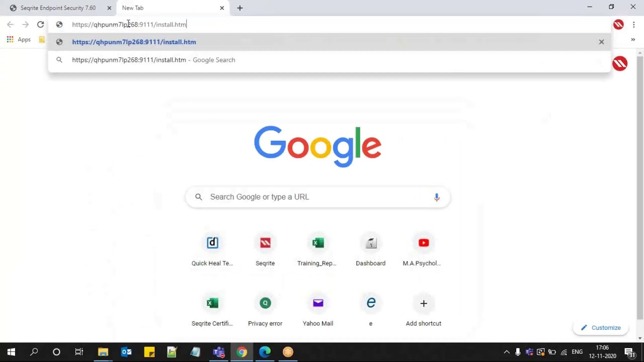The height and width of the screenshot is (362, 644).
Task: Open File Explorer from taskbar
Action: point(103,352)
